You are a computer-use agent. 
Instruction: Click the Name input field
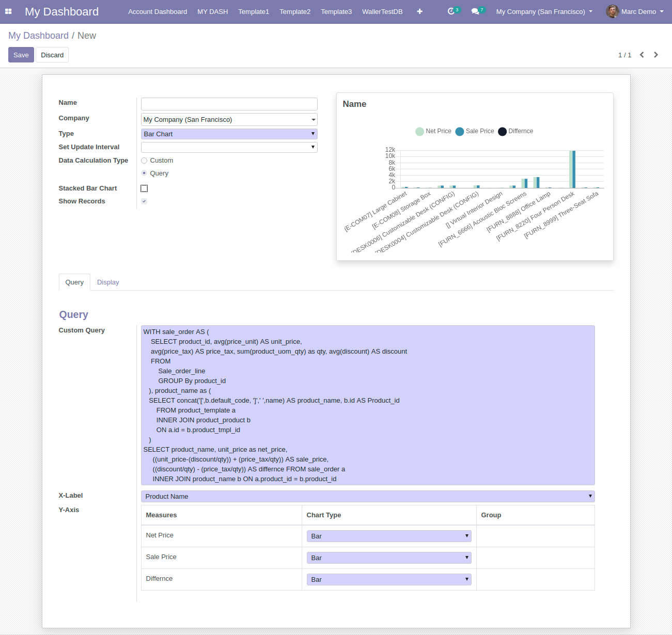point(229,104)
